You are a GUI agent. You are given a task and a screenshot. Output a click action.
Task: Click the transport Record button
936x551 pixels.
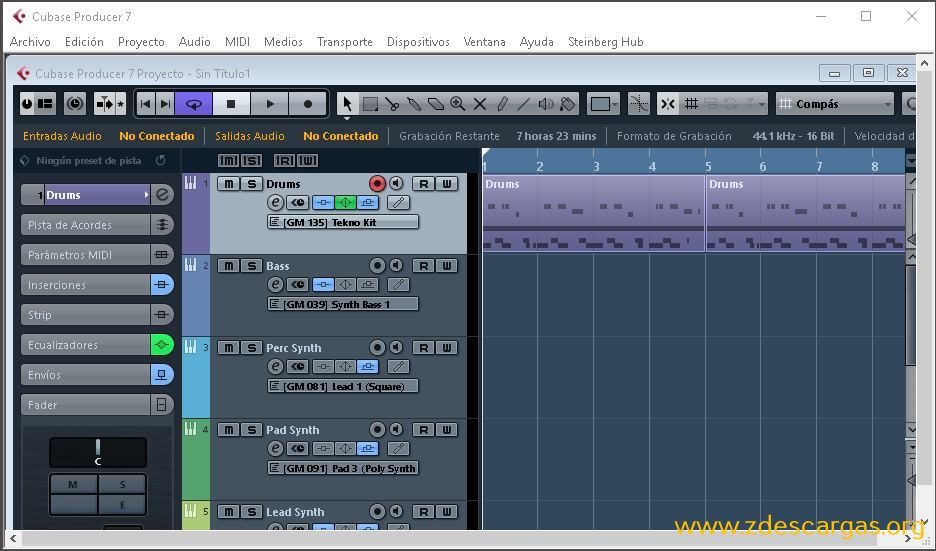(x=308, y=104)
